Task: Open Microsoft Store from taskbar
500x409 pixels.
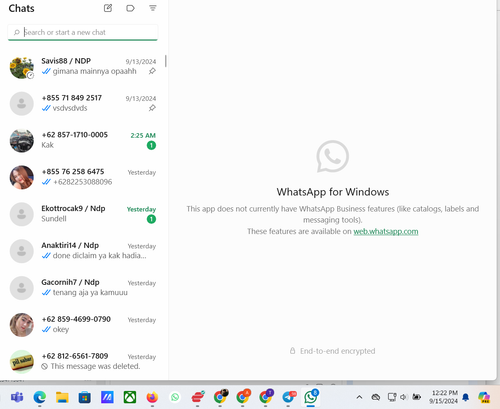Action: [x=85, y=397]
